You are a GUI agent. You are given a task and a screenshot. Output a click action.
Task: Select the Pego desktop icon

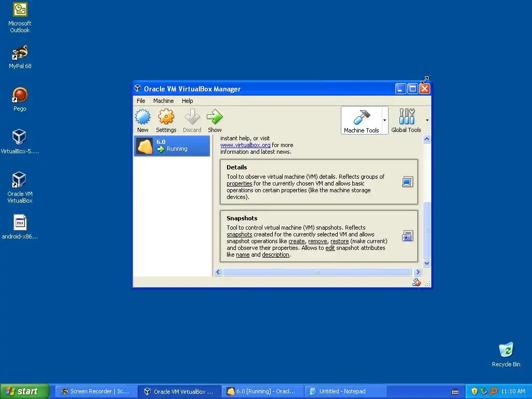click(20, 99)
